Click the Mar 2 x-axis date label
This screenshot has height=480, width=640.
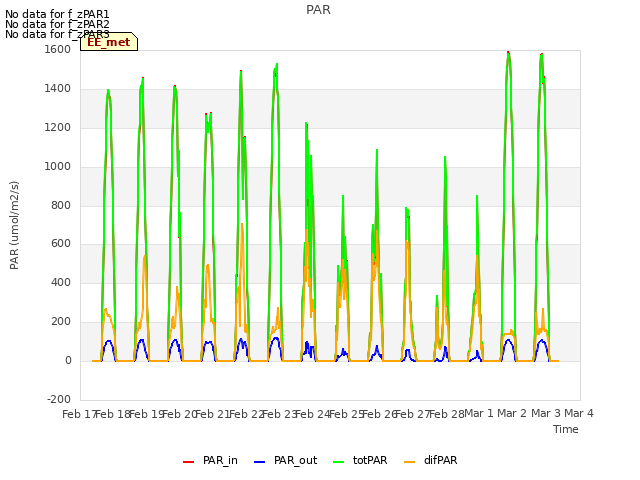pos(512,413)
